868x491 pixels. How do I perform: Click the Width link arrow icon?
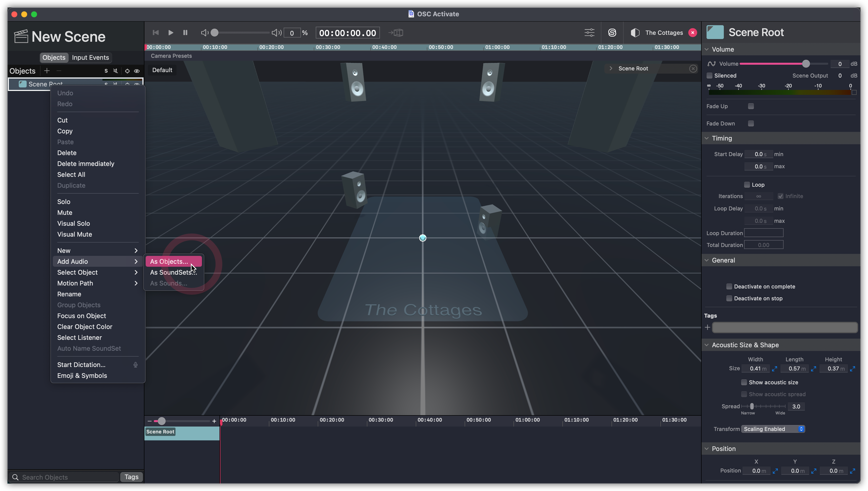(775, 368)
